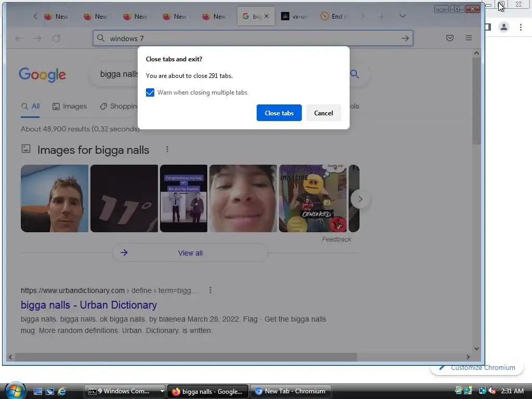
Task: Open thumbnail of man with spiky hair
Action: click(54, 198)
